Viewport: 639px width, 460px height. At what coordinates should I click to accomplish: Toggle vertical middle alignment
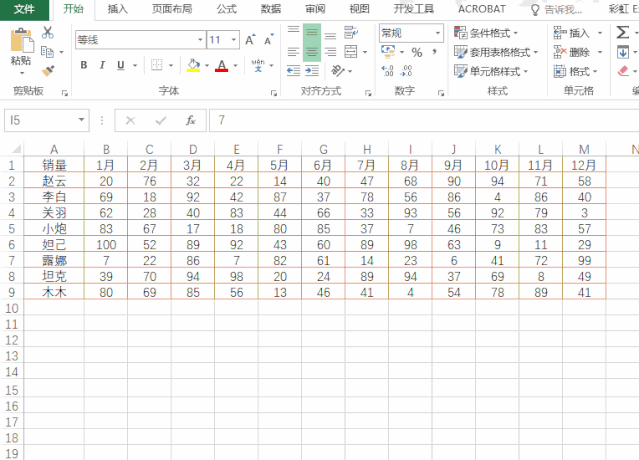pyautogui.click(x=312, y=32)
